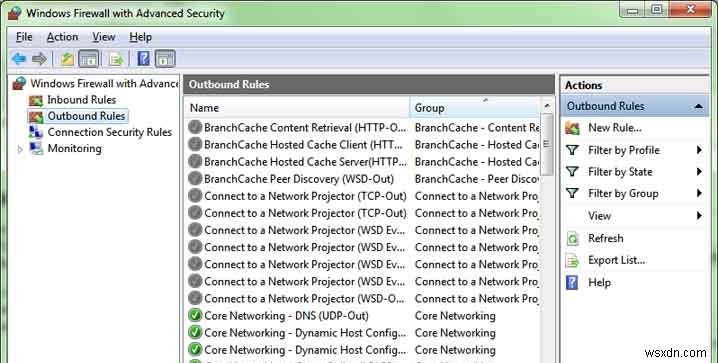Click New Rule... action link
This screenshot has height=363, width=718.
[615, 128]
